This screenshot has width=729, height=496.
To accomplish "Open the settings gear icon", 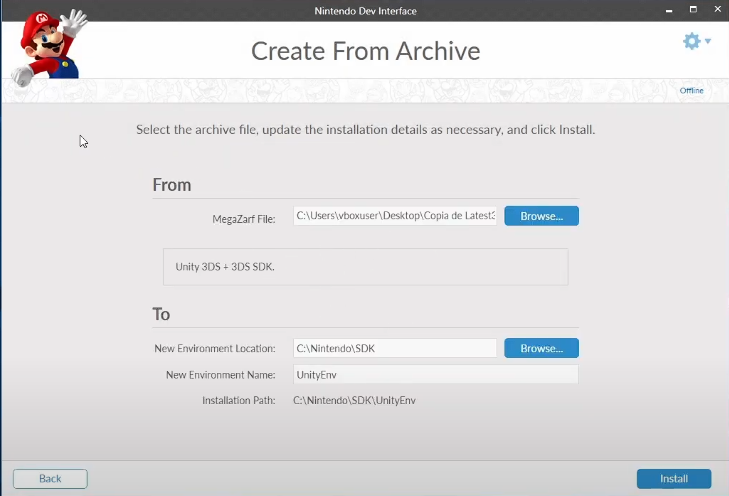I will click(x=691, y=41).
